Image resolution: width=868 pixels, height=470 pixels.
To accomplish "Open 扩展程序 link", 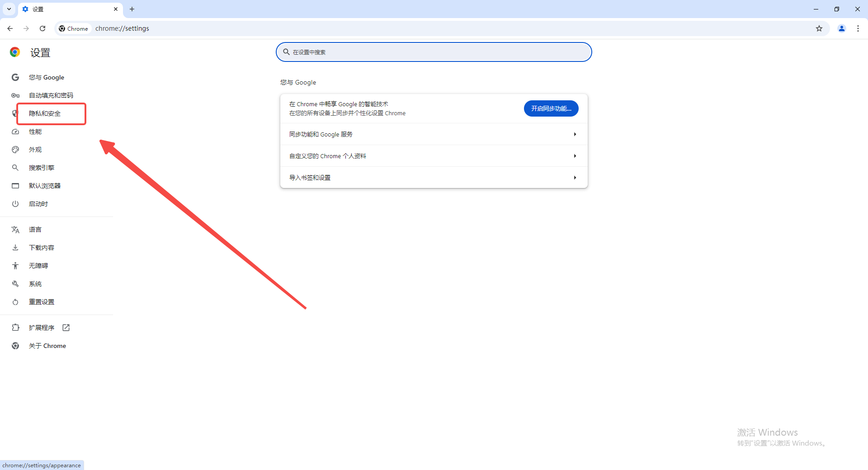I will point(42,328).
